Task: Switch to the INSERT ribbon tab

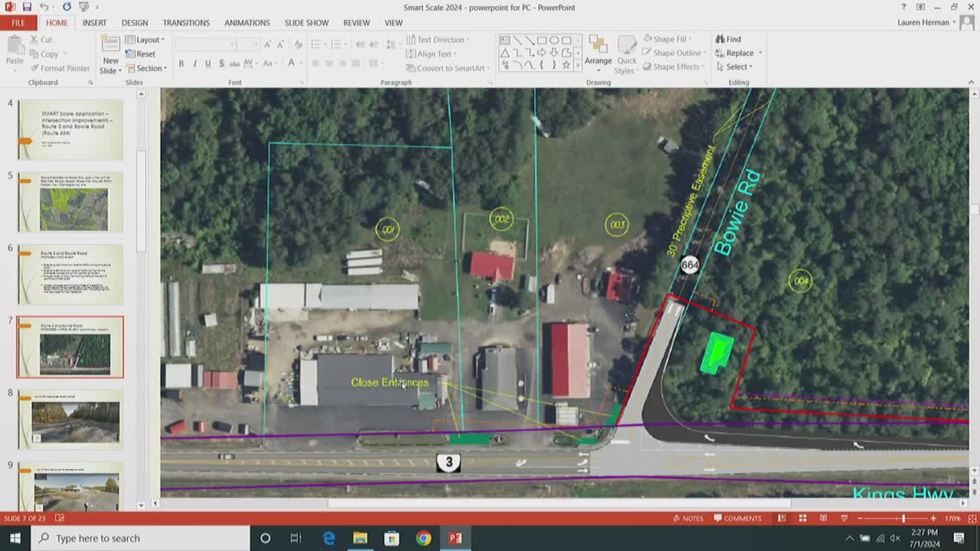Action: (94, 22)
